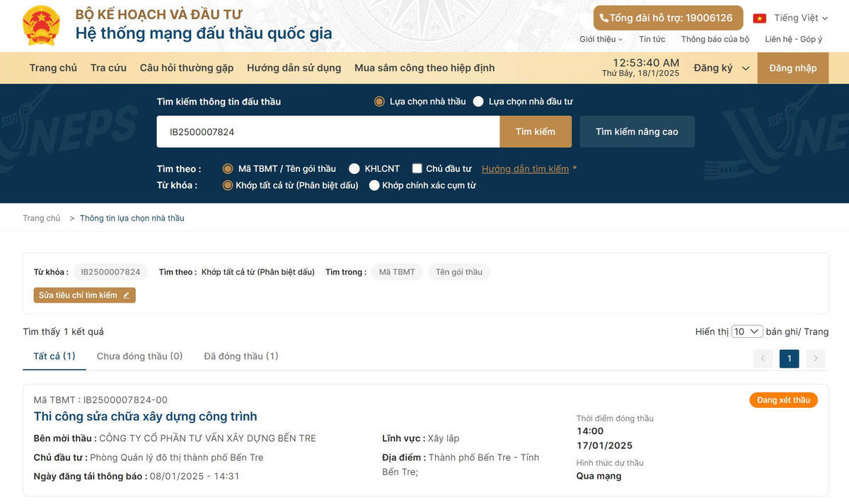Viewport: 849px width, 504px height.
Task: Switch to the 'Đã đóng thầu (1)' tab
Action: point(241,356)
